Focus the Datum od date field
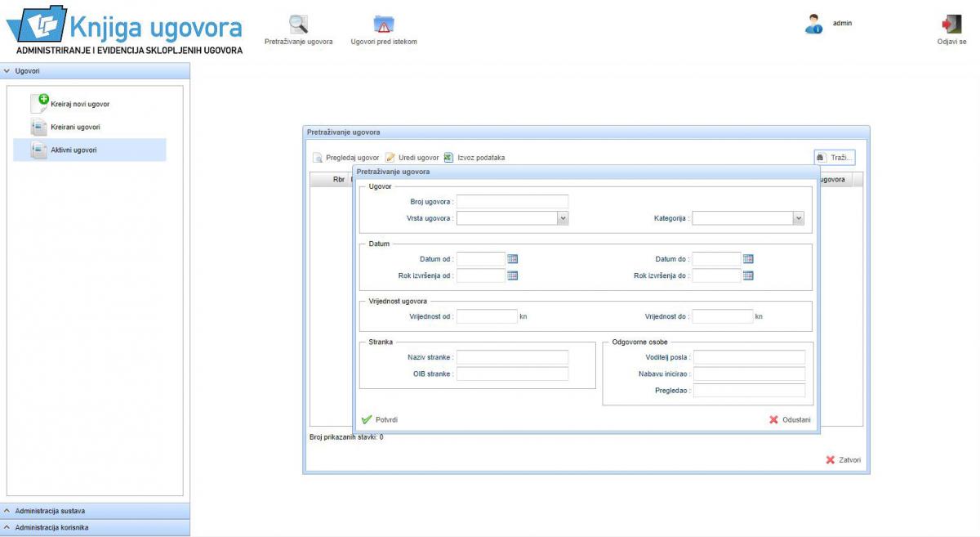 [x=481, y=259]
